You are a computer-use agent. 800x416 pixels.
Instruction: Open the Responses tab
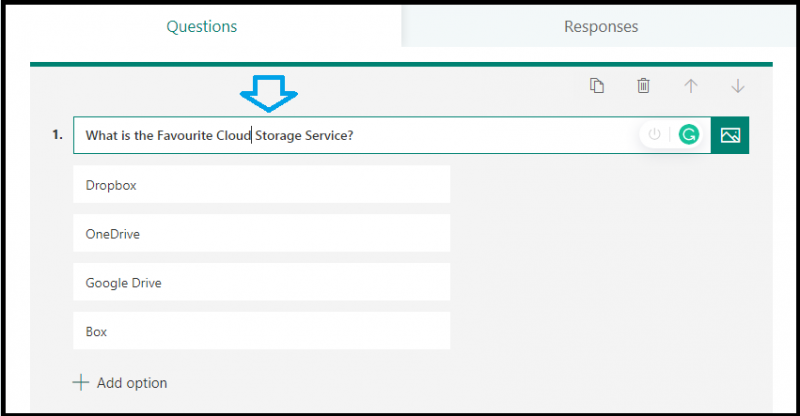600,26
